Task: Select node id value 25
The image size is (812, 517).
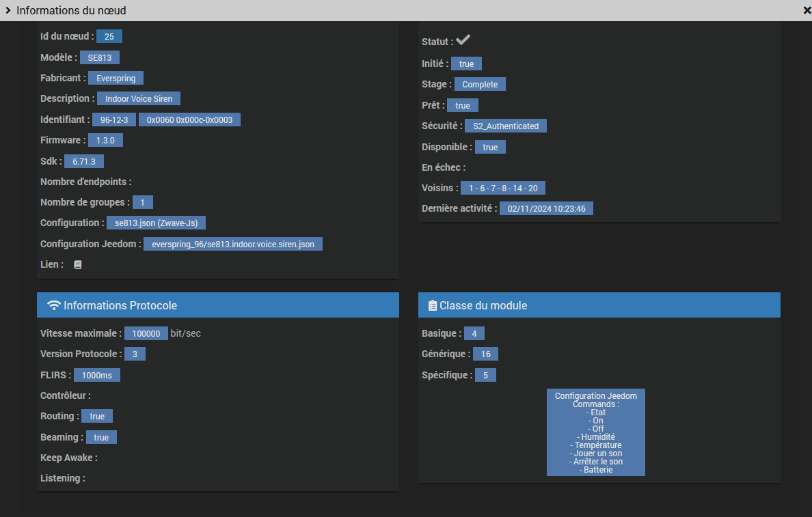Action: point(109,37)
